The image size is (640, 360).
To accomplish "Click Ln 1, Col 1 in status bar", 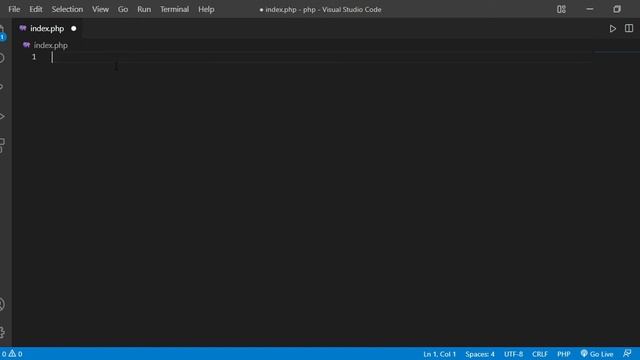I will pos(439,354).
